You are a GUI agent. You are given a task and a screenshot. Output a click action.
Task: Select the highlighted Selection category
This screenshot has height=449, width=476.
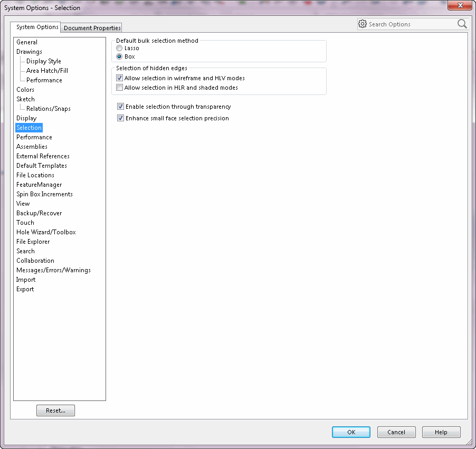[29, 128]
